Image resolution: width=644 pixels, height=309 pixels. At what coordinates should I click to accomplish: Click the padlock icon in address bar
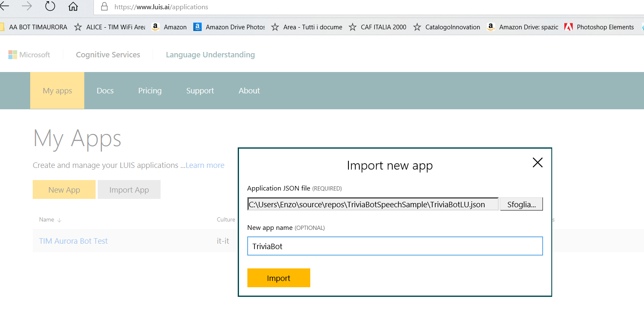[104, 7]
